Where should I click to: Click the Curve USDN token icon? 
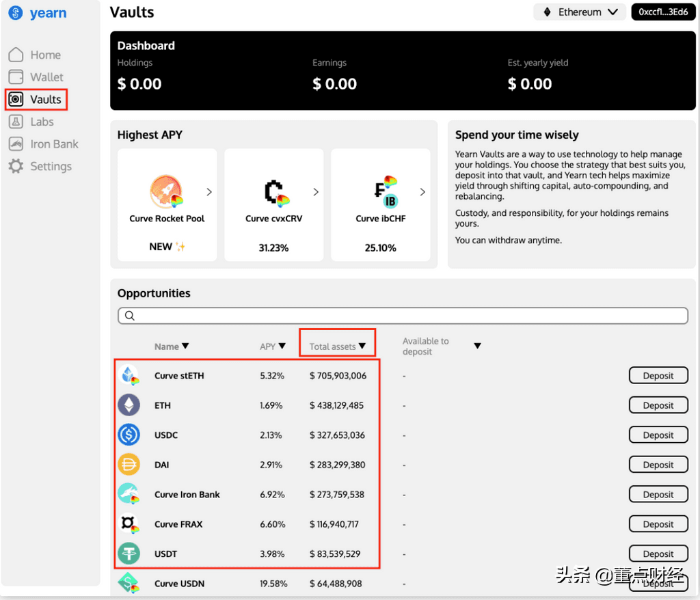coord(129,583)
